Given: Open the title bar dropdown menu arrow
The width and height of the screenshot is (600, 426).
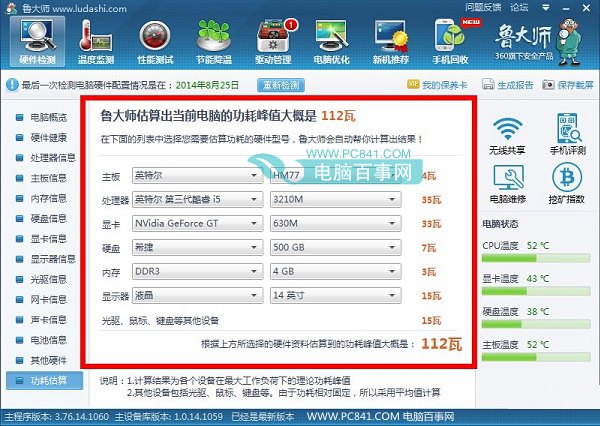Looking at the screenshot, I should (546, 7).
